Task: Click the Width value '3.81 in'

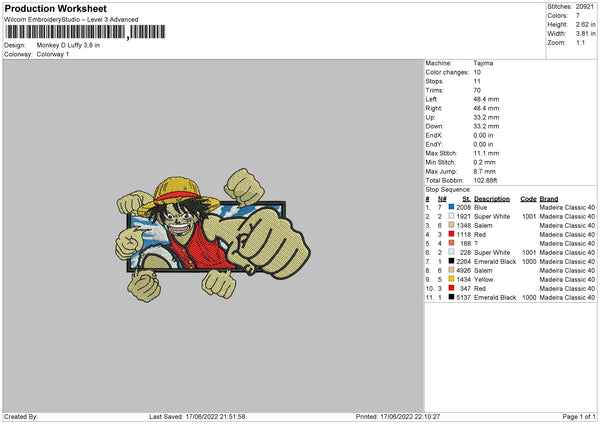Action: coord(585,34)
